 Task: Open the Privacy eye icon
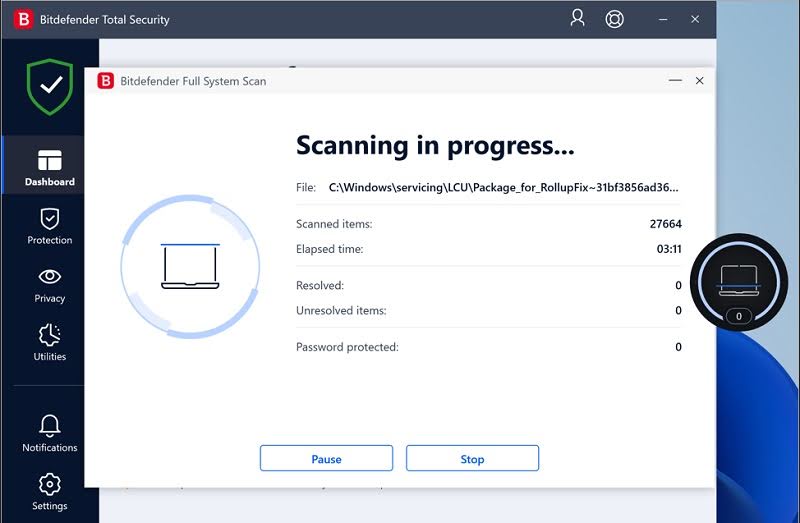pyautogui.click(x=49, y=284)
